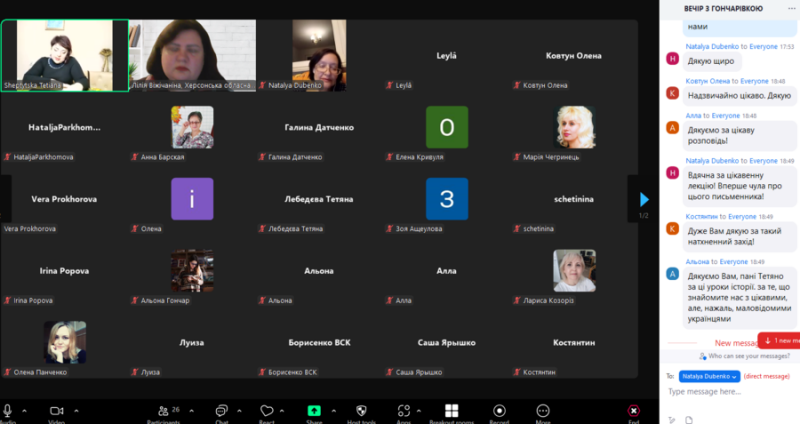Open the Natalya Dubenko recipient dropdown
800x424 pixels.
709,377
